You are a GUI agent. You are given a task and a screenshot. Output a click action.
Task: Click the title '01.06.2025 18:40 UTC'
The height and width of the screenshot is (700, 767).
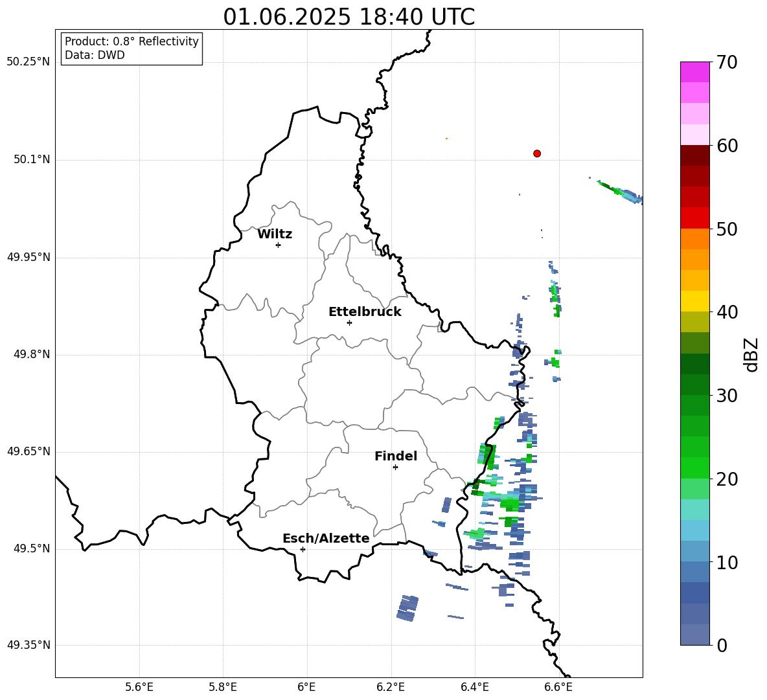(x=349, y=17)
